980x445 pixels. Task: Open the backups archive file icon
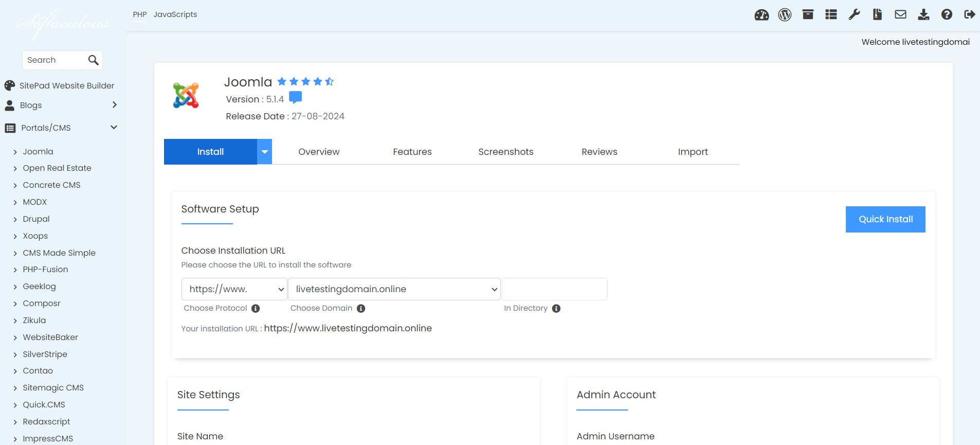[877, 14]
